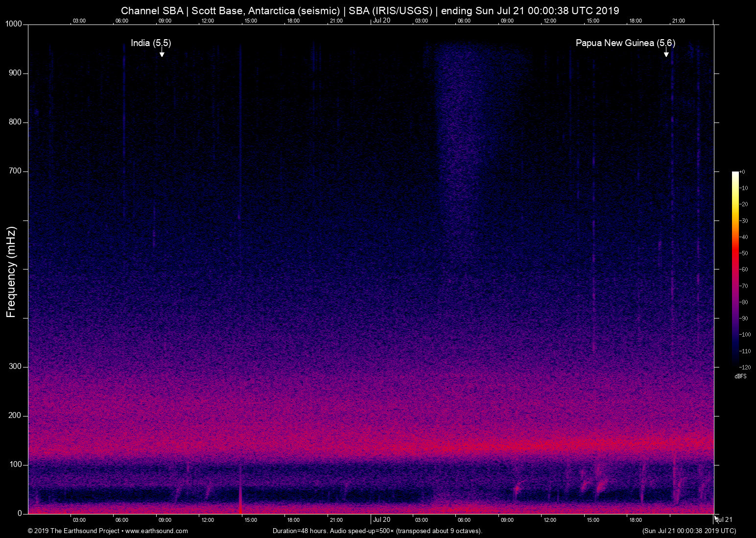Viewport: 756px width, 538px height.
Task: Click the Duration=48 hours footer text
Action: point(300,531)
